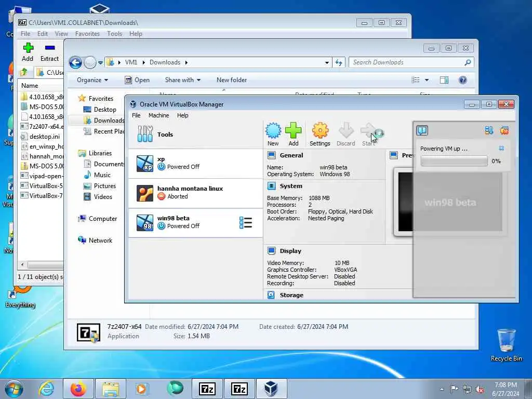Click the Powering VM up progress bar

tap(454, 161)
